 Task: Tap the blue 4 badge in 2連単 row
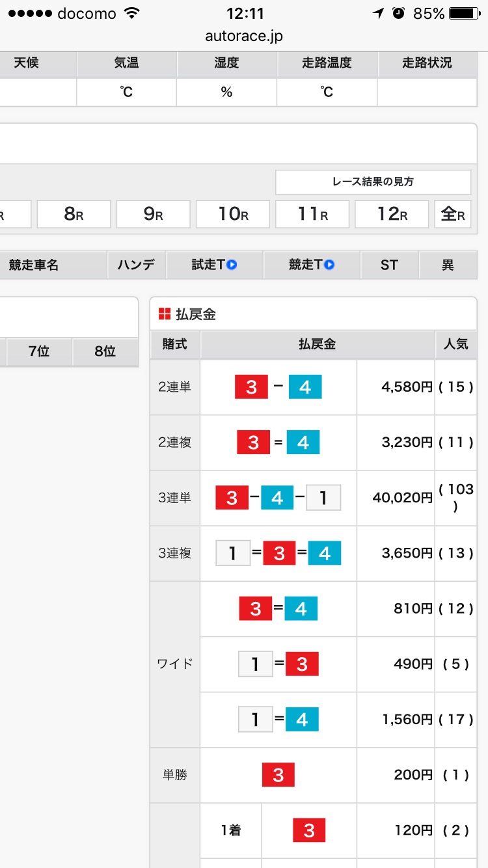305,388
